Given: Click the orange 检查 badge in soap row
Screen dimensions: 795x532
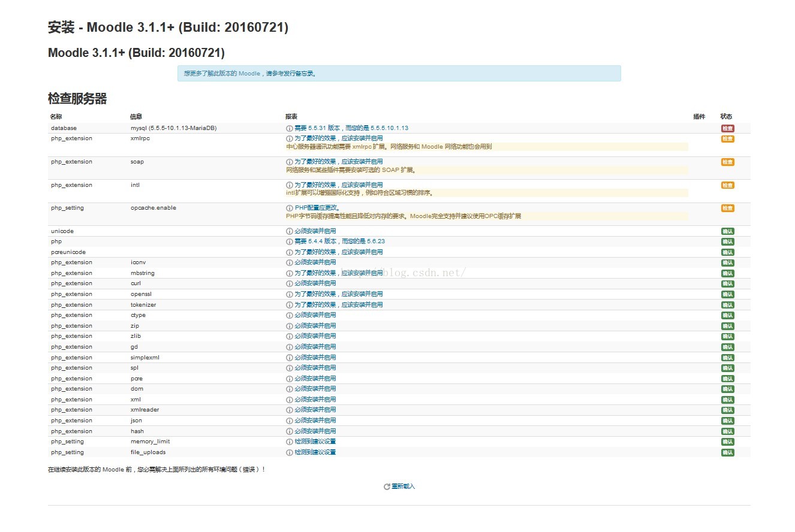Looking at the screenshot, I should tap(727, 162).
